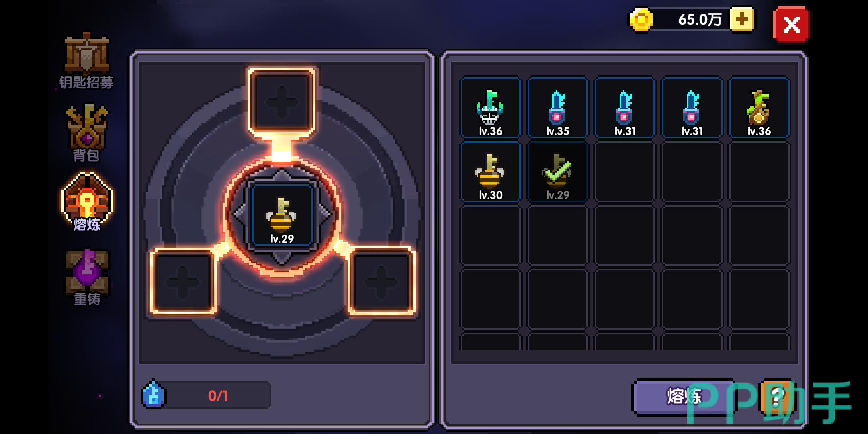This screenshot has width=868, height=434.
Task: Open the orange question mark help
Action: pos(776,396)
